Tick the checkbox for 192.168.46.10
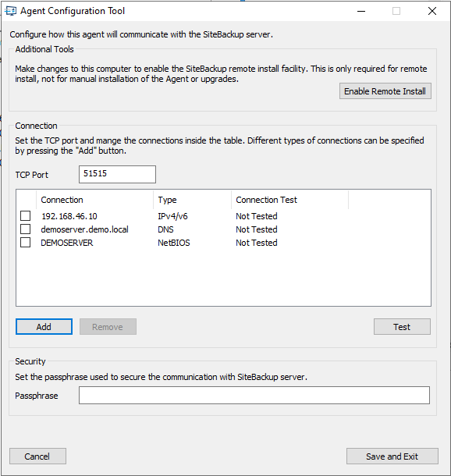Viewport: 451px width, 476px height. click(26, 216)
